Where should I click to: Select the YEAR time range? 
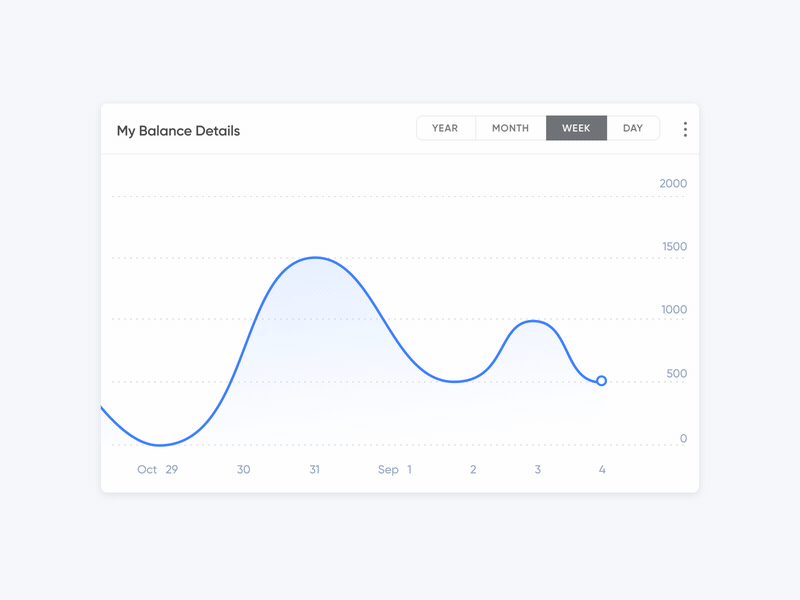(x=445, y=128)
